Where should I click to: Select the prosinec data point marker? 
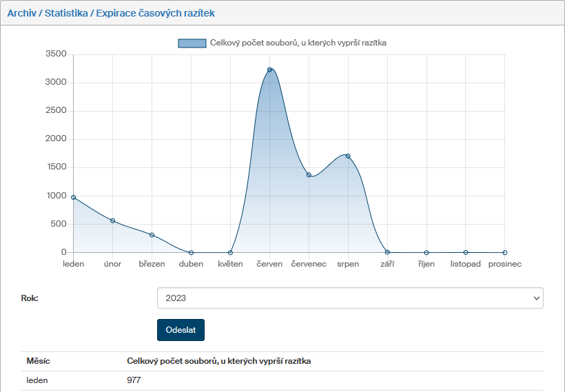coord(504,252)
